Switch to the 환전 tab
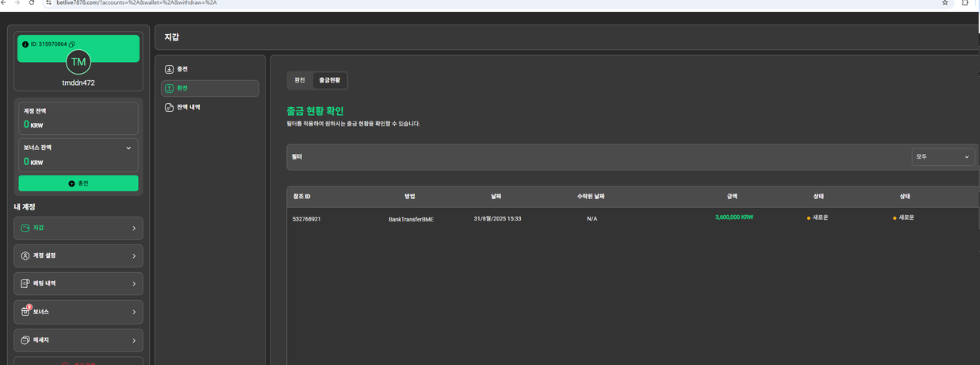 [x=300, y=80]
